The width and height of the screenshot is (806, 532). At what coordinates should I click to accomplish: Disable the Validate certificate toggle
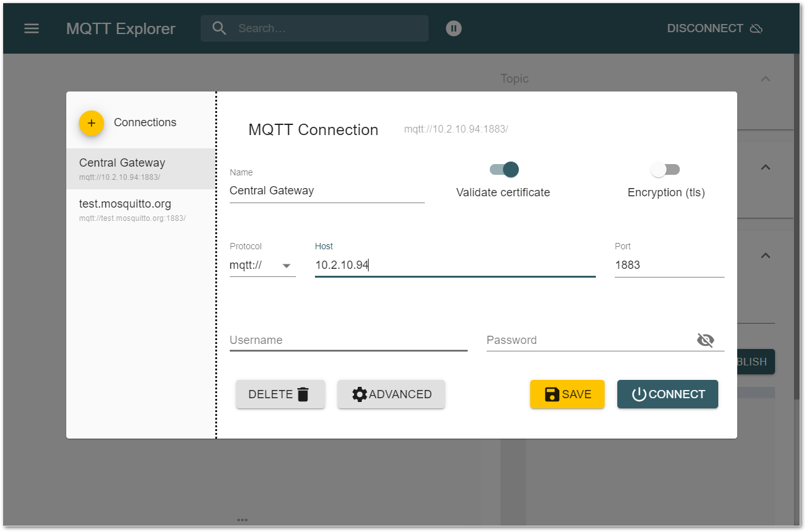tap(503, 169)
